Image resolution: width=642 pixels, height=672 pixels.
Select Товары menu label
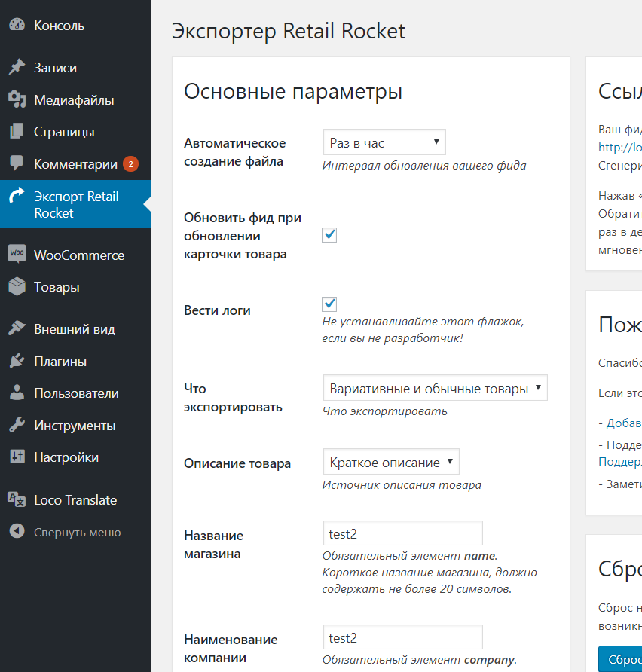[x=57, y=287]
